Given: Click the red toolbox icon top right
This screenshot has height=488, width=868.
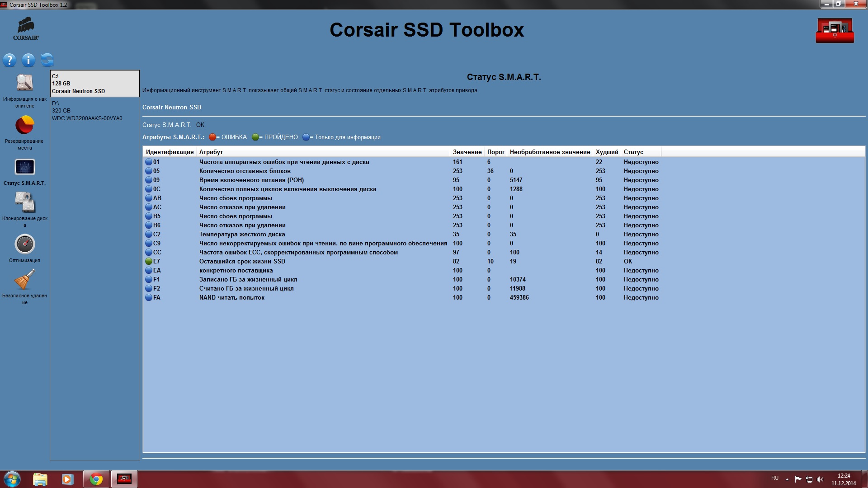Looking at the screenshot, I should (x=835, y=31).
